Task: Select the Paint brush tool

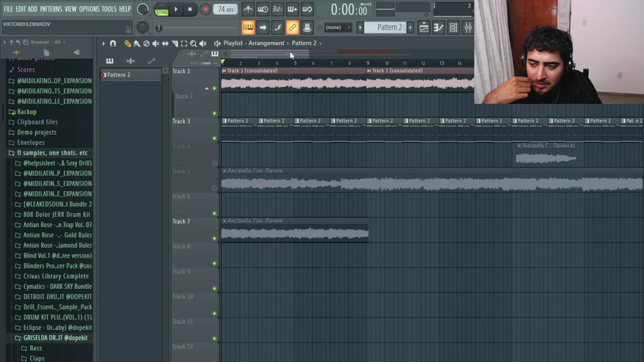Action: click(x=137, y=44)
